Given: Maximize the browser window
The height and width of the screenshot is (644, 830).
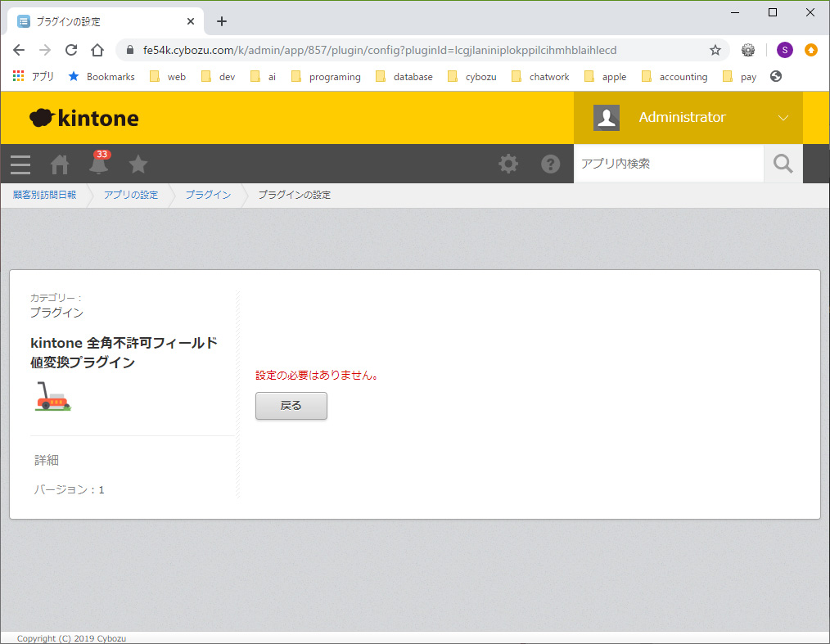Looking at the screenshot, I should [773, 12].
